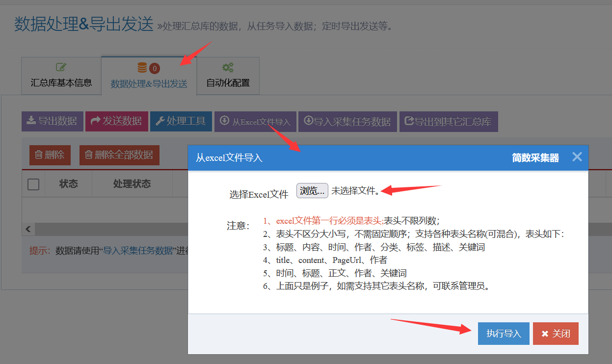
Task: Click the red 提示: label
Action: tap(40, 251)
